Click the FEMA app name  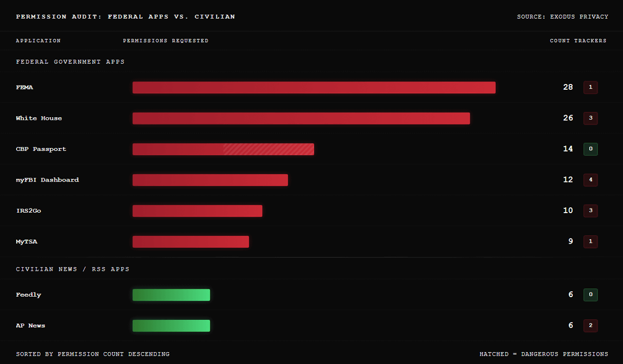pos(24,88)
